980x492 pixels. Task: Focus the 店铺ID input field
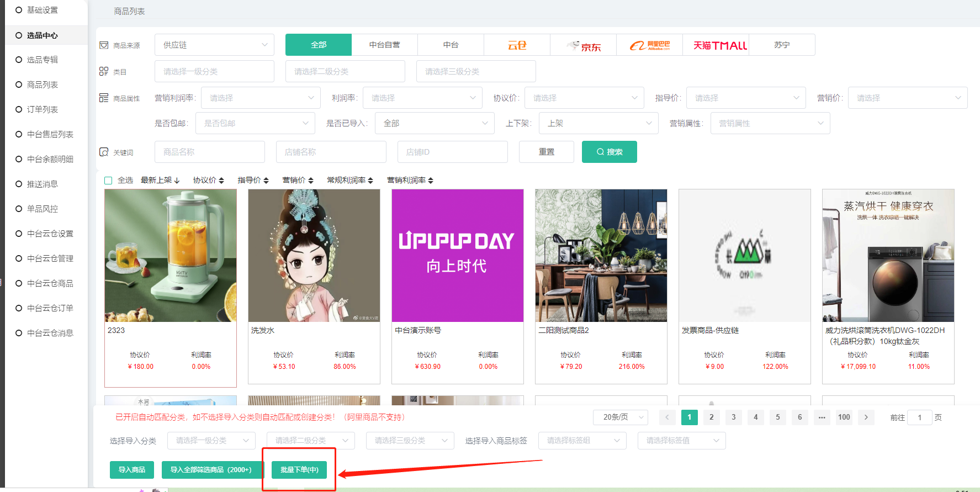click(453, 152)
